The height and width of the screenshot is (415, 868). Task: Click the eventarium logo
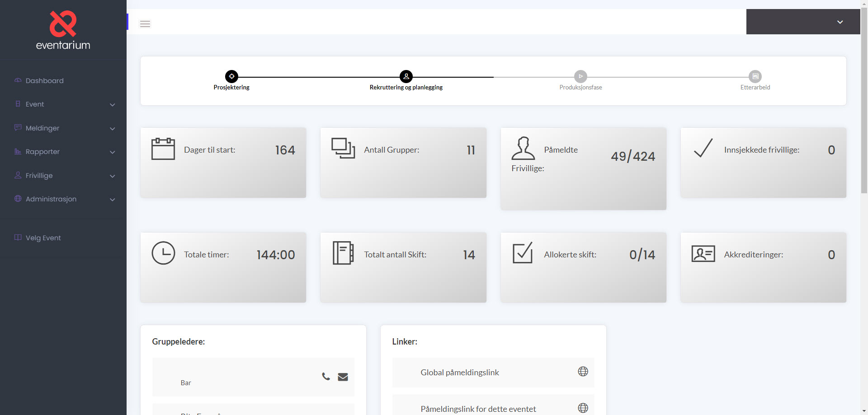click(63, 30)
